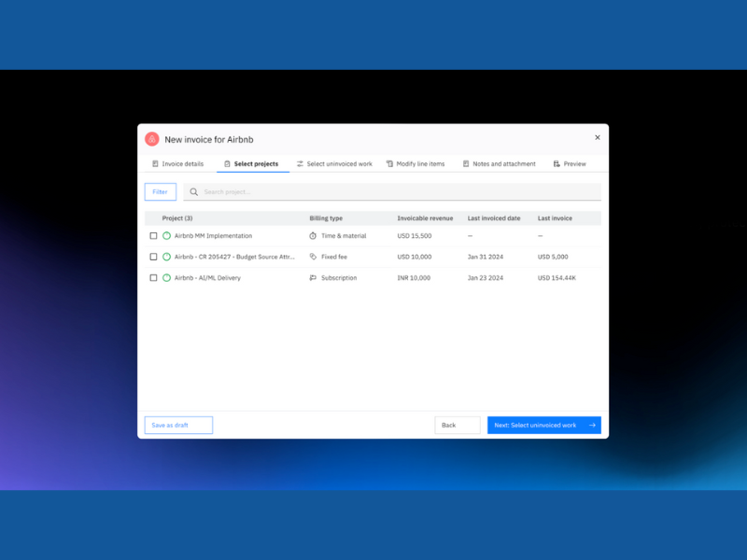Switch to Modify line items tab
The height and width of the screenshot is (560, 747).
pyautogui.click(x=416, y=164)
